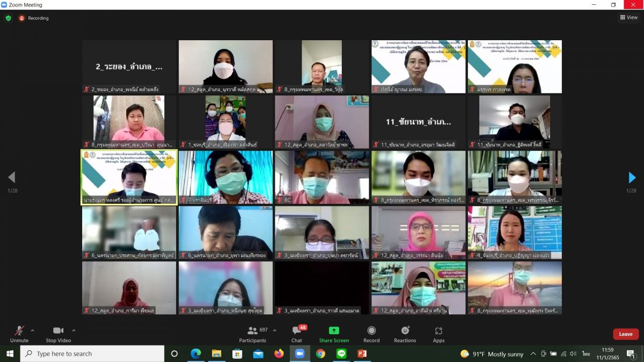Expand video options arrow beside Stop Video
The height and width of the screenshot is (362, 644).
[74, 330]
